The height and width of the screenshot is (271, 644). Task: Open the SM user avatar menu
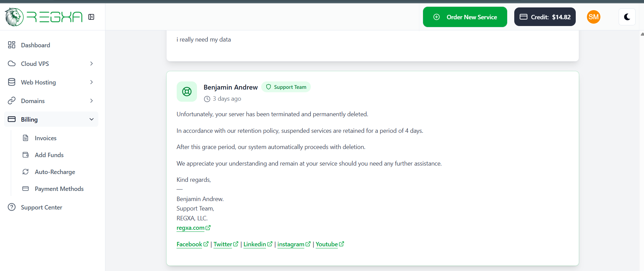coord(594,17)
